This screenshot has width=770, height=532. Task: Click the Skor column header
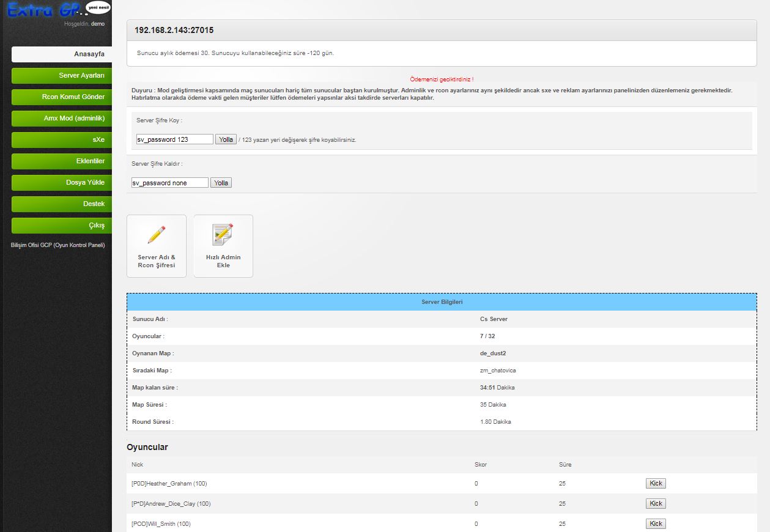click(x=481, y=465)
